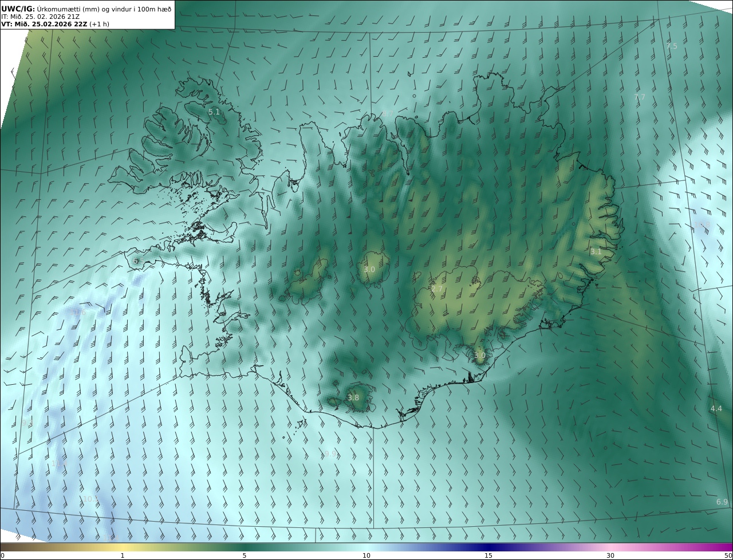This screenshot has height=560, width=733.
Task: Click the 7.5 value label
Action: click(x=672, y=46)
